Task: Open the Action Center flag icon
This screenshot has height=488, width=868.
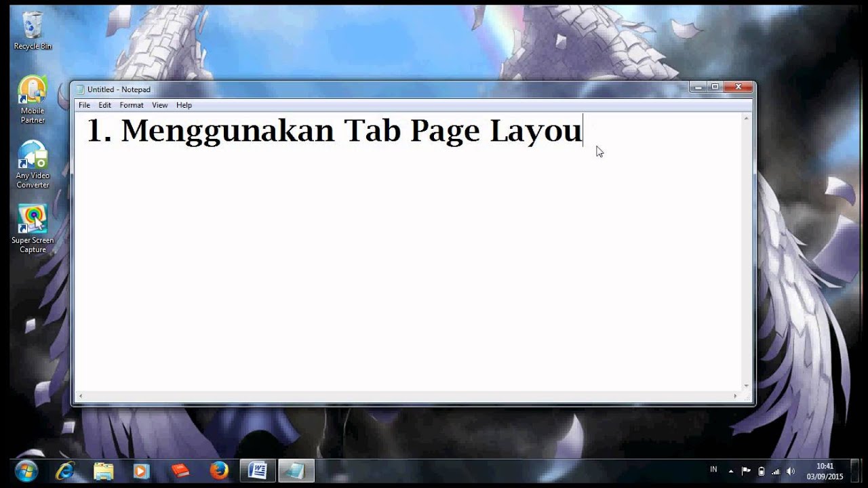Action: click(x=746, y=471)
